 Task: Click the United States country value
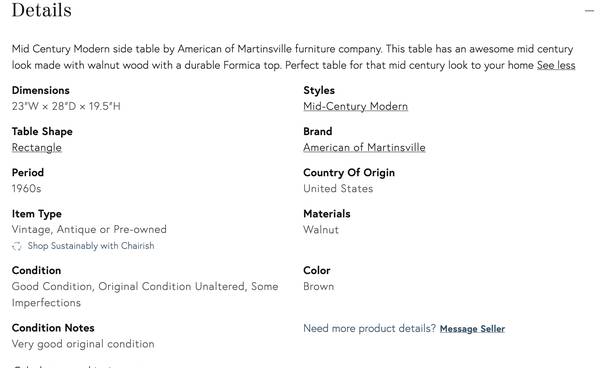(x=338, y=189)
